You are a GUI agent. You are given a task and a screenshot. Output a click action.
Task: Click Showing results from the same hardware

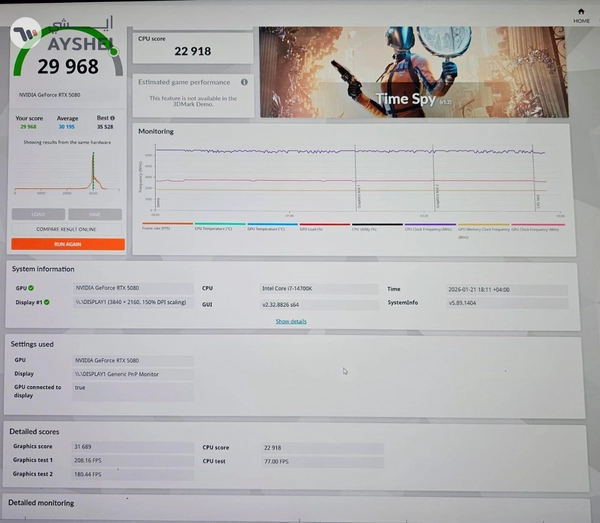coord(67,142)
